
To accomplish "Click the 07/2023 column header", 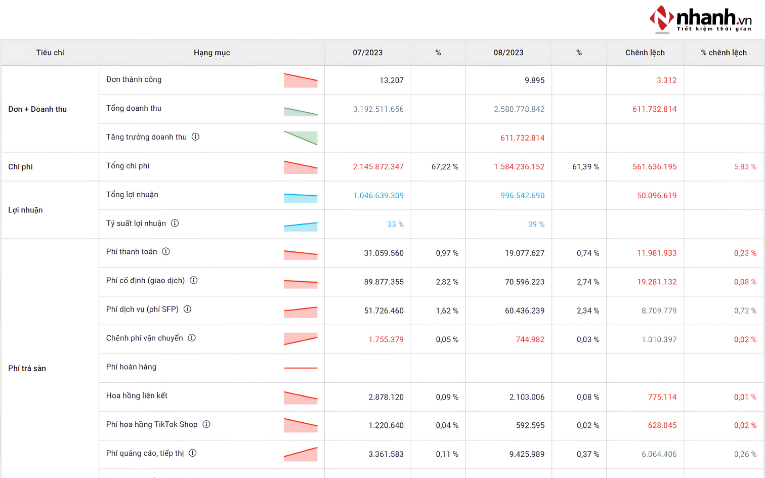I will pyautogui.click(x=367, y=53).
